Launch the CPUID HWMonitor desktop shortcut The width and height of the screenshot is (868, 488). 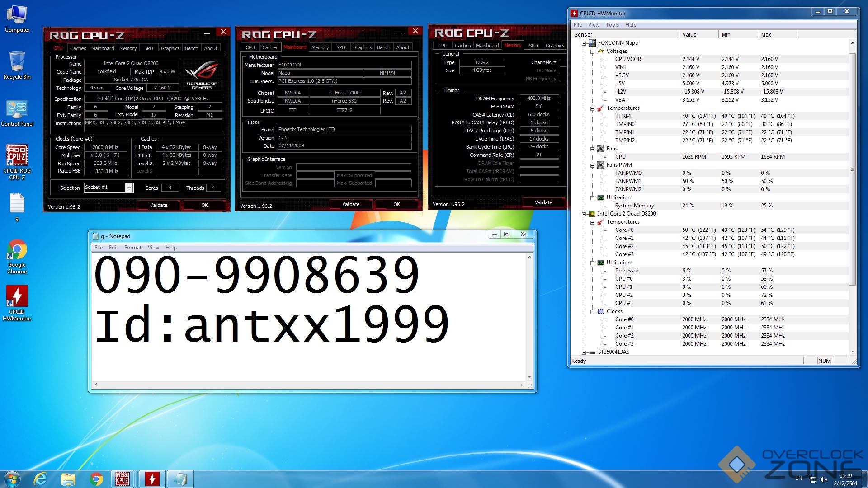[17, 303]
